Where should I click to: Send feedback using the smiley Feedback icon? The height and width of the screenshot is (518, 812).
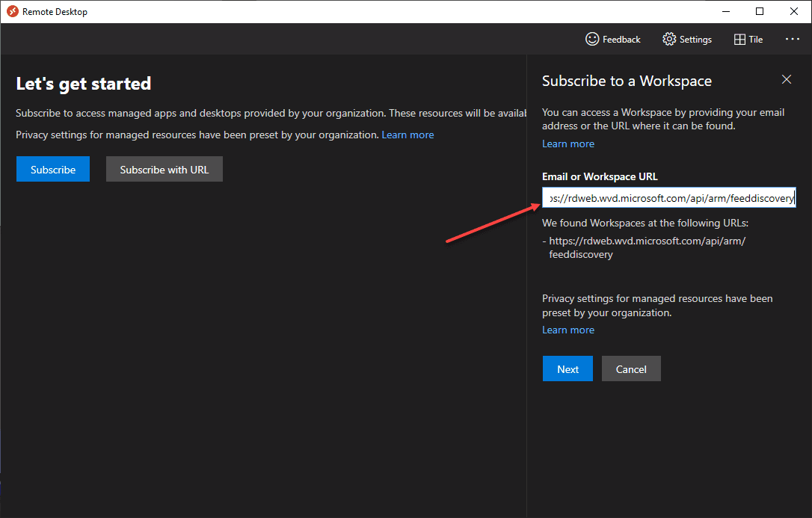pos(613,39)
